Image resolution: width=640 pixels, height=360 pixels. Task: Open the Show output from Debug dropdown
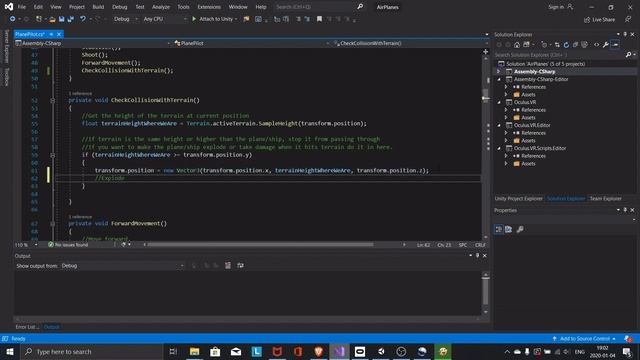tap(122, 266)
